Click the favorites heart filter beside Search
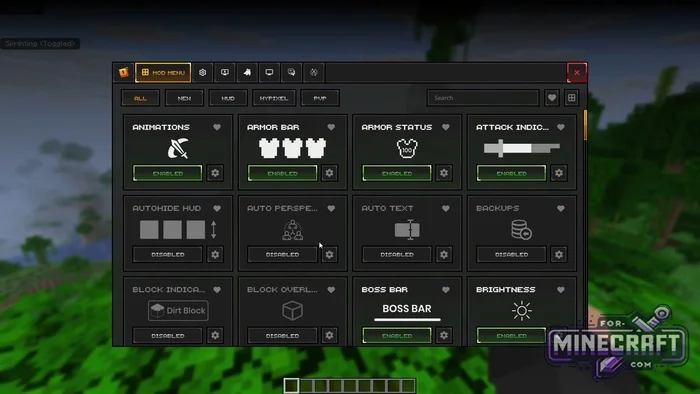The image size is (700, 394). pos(552,98)
